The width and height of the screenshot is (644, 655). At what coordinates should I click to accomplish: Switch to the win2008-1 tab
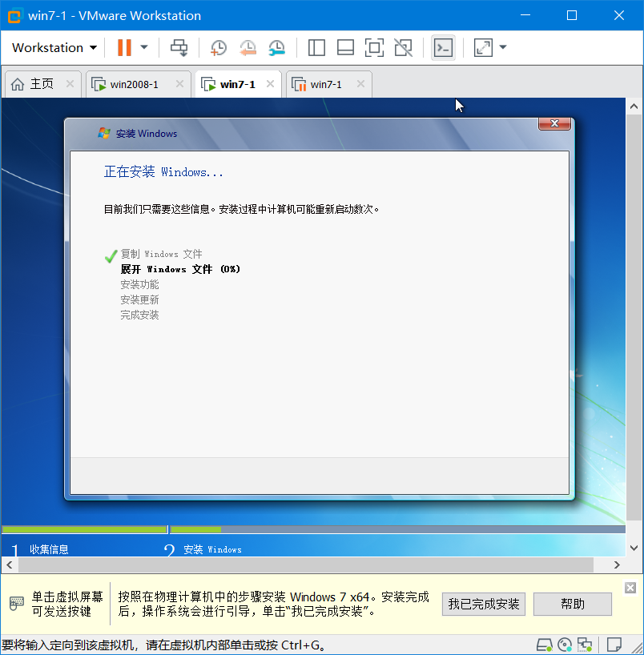tap(136, 83)
